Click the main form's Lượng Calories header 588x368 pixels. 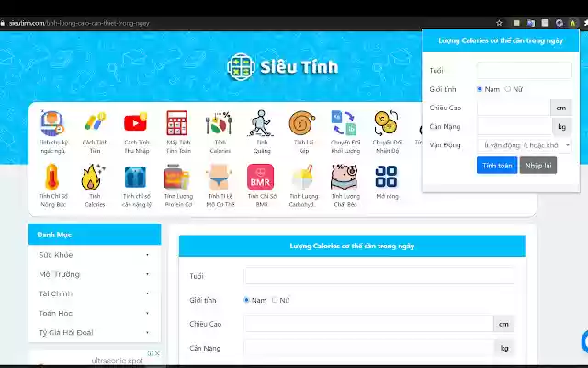pos(352,246)
